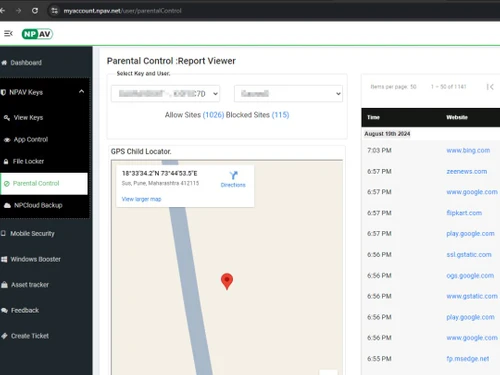Click Items per page 50 selector
Viewport: 500px width, 375px height.
(393, 87)
